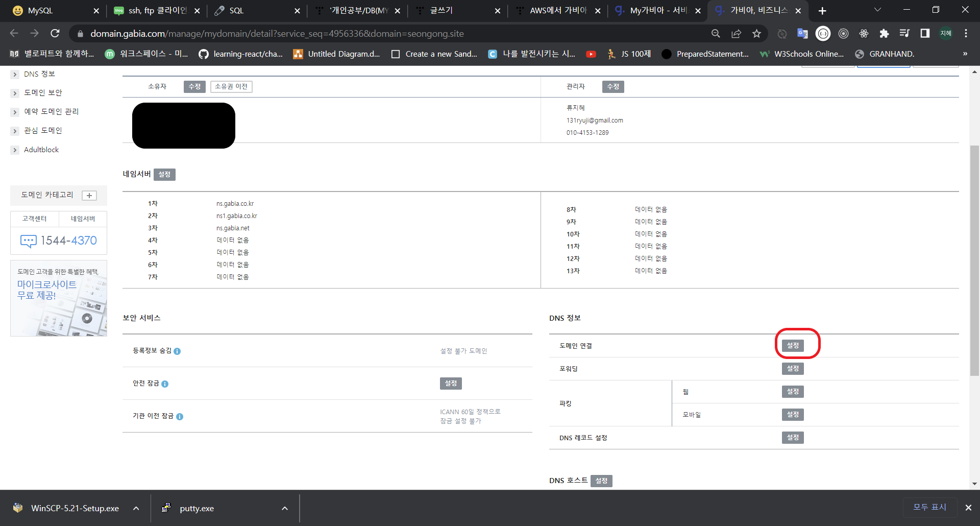The height and width of the screenshot is (526, 980).
Task: Close the downloads bar
Action: pyautogui.click(x=968, y=508)
